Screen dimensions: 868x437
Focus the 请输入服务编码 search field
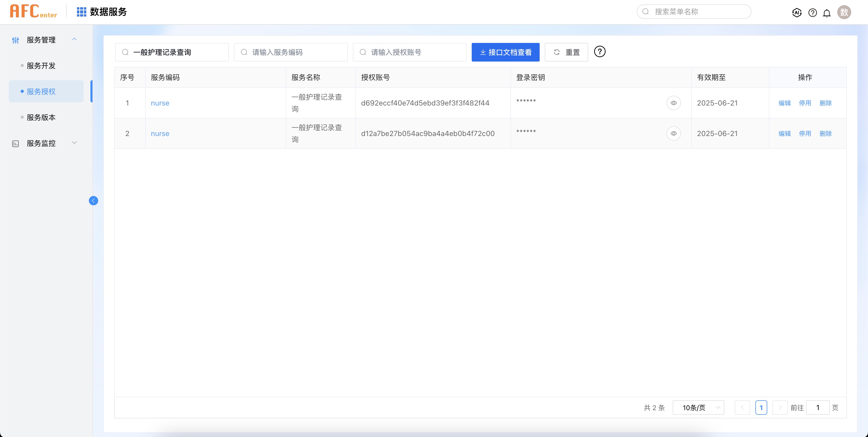290,52
